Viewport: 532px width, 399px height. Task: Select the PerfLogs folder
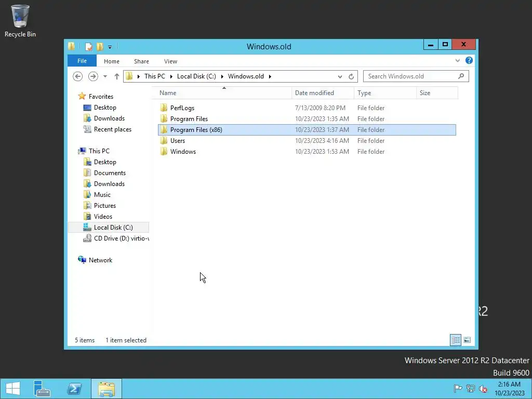(182, 108)
